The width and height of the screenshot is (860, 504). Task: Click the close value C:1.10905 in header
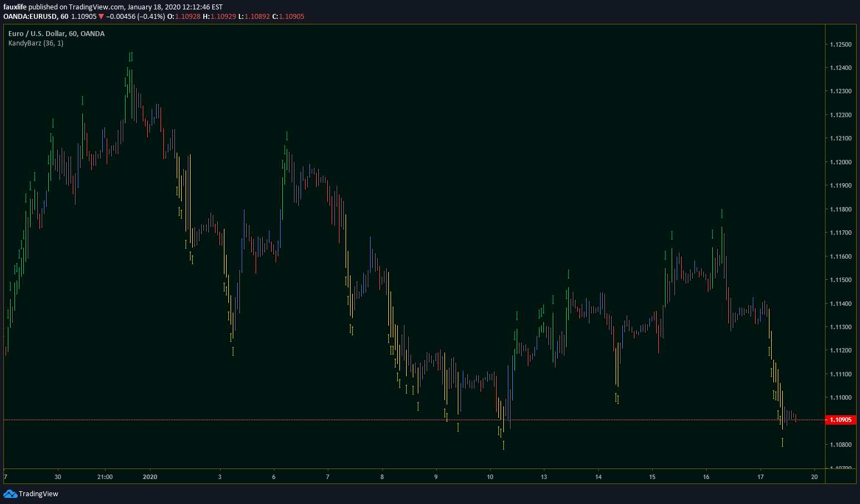click(288, 17)
